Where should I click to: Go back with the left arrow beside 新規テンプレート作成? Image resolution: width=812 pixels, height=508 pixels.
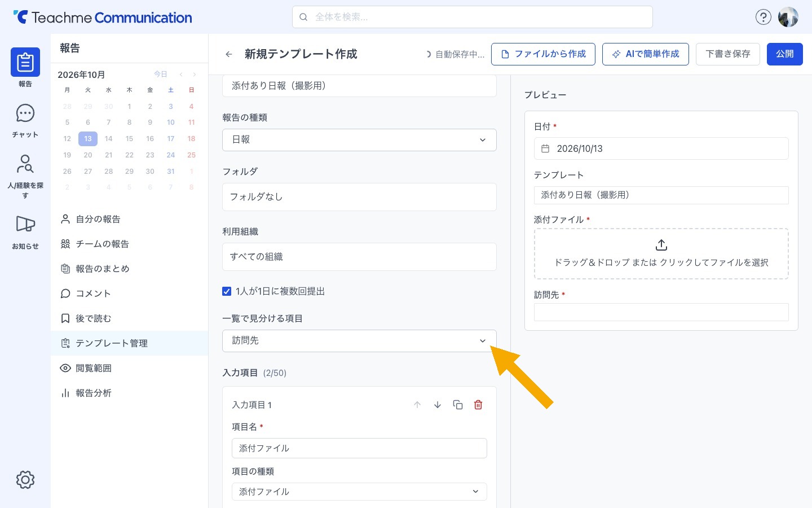[x=229, y=54]
